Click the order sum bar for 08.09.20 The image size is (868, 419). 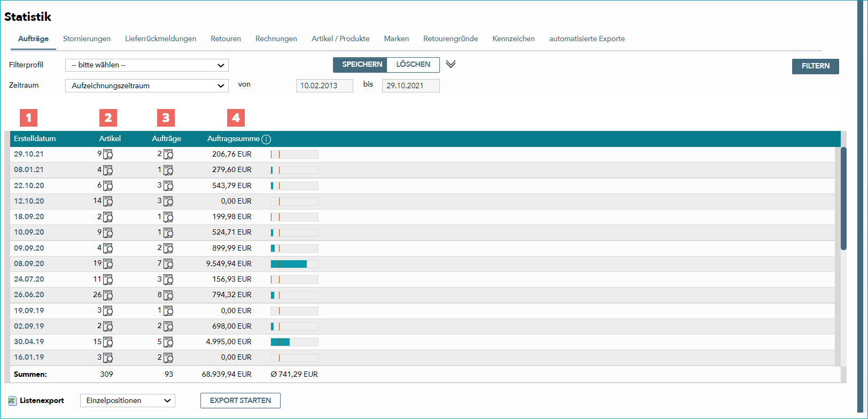point(294,264)
